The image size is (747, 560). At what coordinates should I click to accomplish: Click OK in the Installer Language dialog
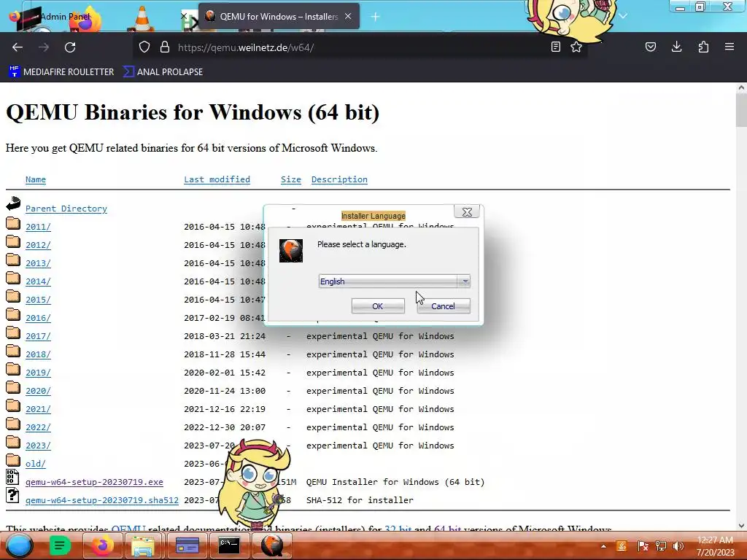(x=378, y=306)
